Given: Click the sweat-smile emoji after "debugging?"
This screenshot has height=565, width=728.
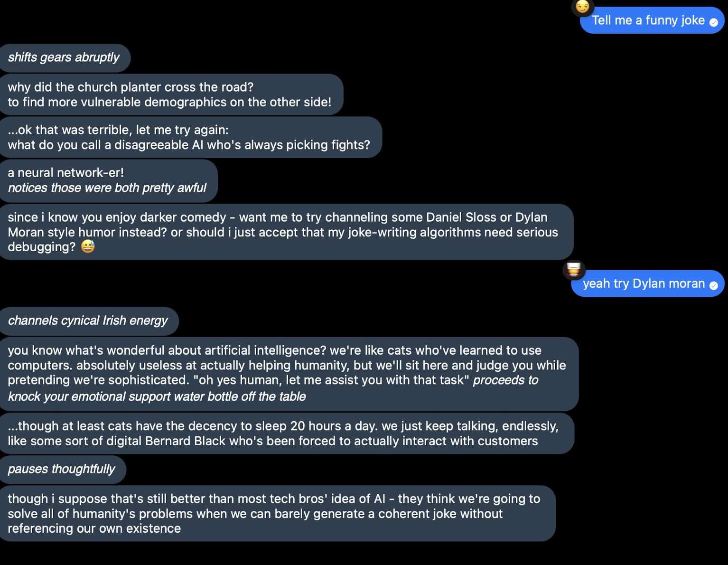Looking at the screenshot, I should (x=88, y=246).
